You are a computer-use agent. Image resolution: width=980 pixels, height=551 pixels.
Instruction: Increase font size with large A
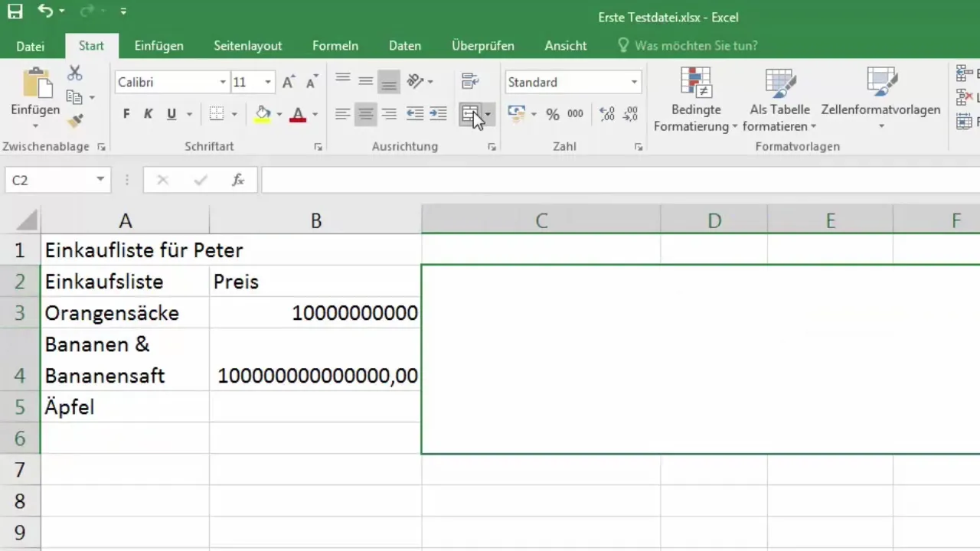click(x=289, y=82)
